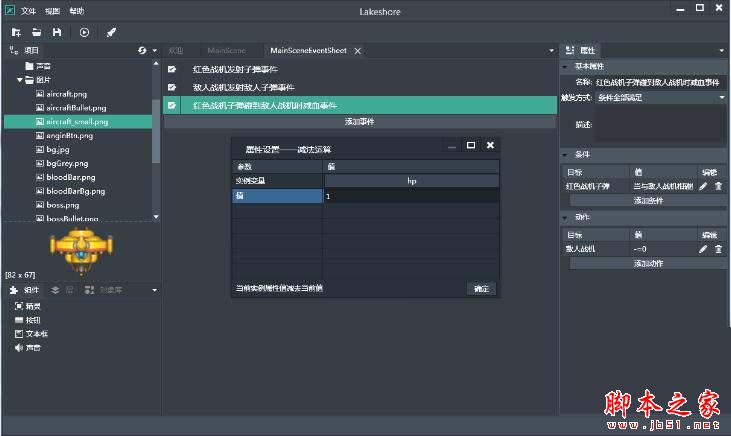Image resolution: width=731 pixels, height=436 pixels.
Task: Click the run/play toolbar icon
Action: pos(84,32)
